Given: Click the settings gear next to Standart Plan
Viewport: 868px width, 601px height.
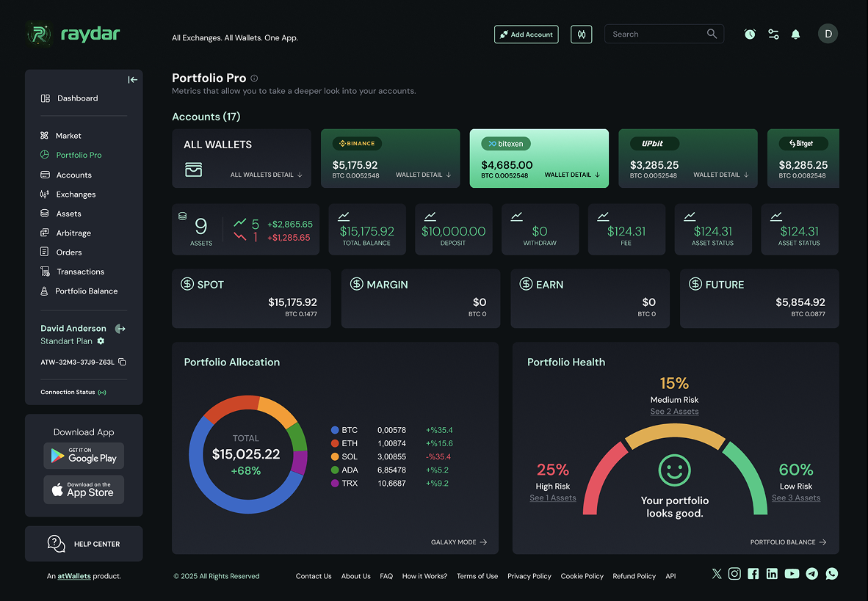Looking at the screenshot, I should point(100,340).
